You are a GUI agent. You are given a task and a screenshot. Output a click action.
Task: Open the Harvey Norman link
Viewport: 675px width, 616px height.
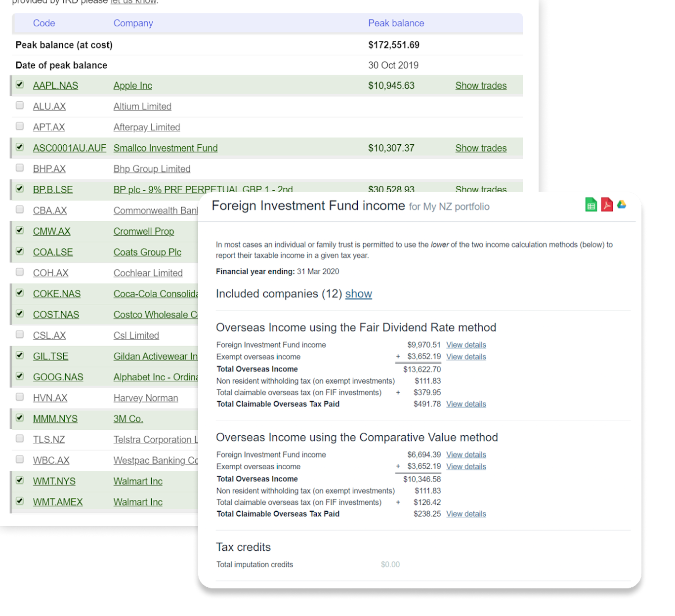[x=146, y=398]
